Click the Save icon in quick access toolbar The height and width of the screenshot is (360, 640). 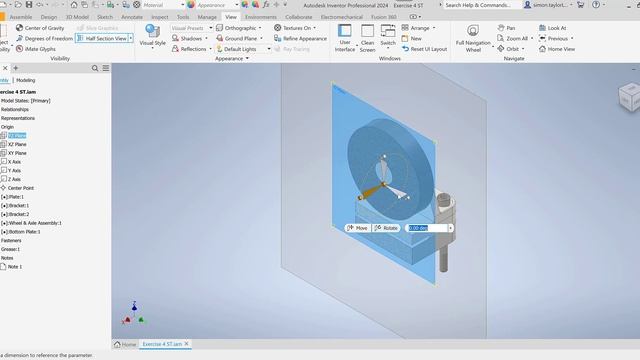pos(29,5)
